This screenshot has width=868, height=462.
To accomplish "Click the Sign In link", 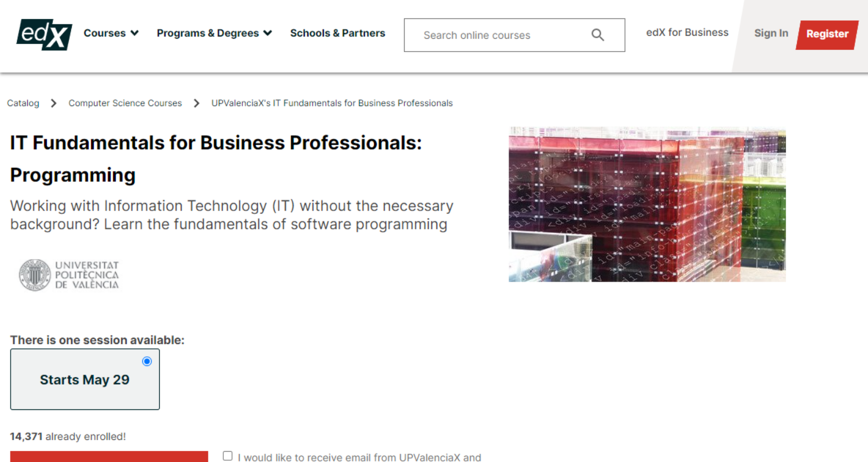I will tap(771, 34).
